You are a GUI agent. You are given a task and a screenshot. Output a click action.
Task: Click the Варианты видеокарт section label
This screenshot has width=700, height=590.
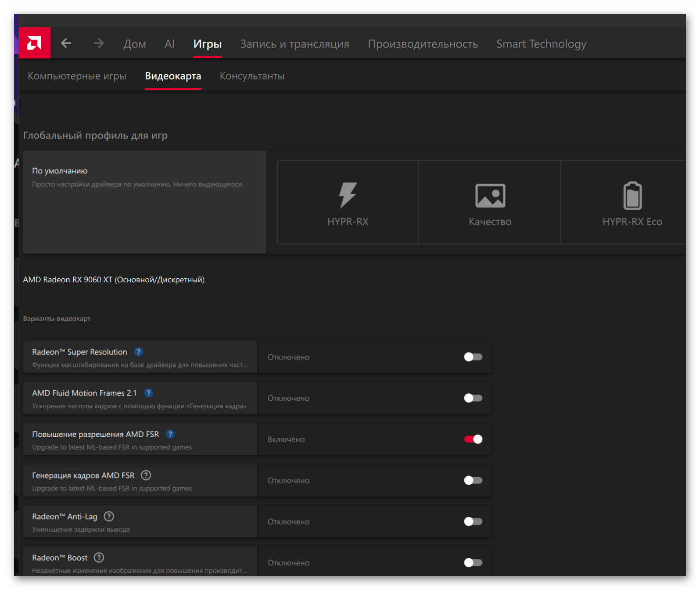coord(57,318)
